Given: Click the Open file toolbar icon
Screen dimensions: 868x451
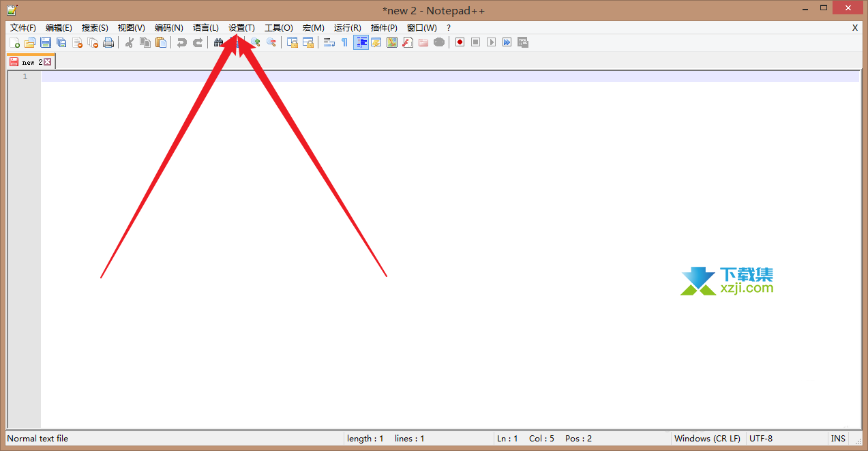Looking at the screenshot, I should point(30,42).
